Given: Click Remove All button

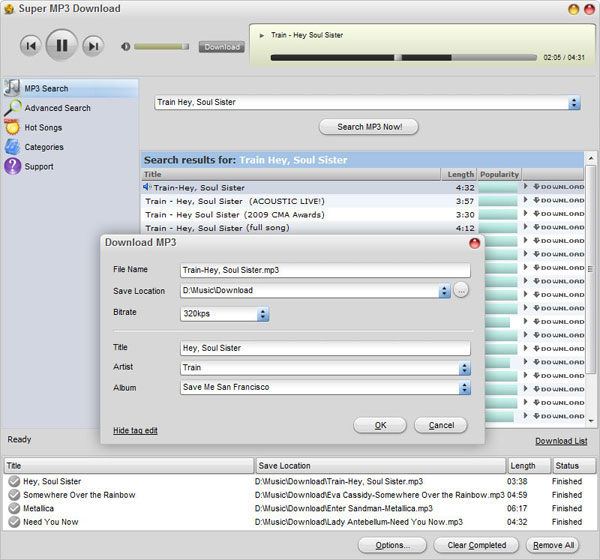Looking at the screenshot, I should (x=553, y=545).
